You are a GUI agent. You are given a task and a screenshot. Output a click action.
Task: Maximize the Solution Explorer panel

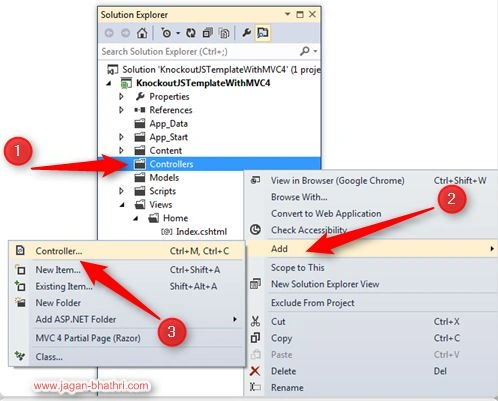(x=300, y=14)
